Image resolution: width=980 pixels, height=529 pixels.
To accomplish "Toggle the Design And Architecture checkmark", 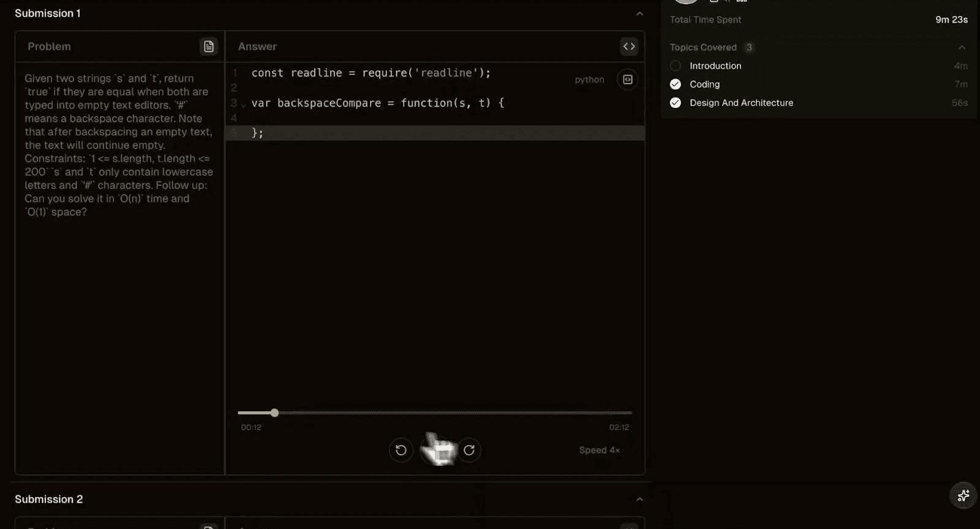I will tap(676, 103).
